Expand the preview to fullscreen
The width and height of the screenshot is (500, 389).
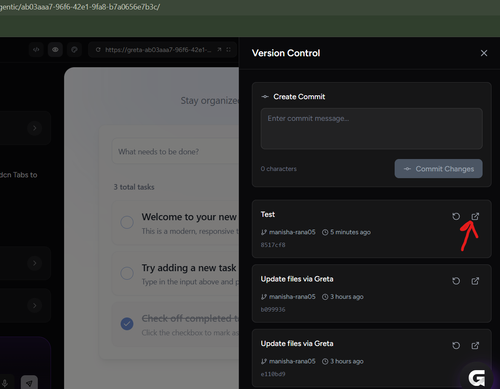[228, 50]
